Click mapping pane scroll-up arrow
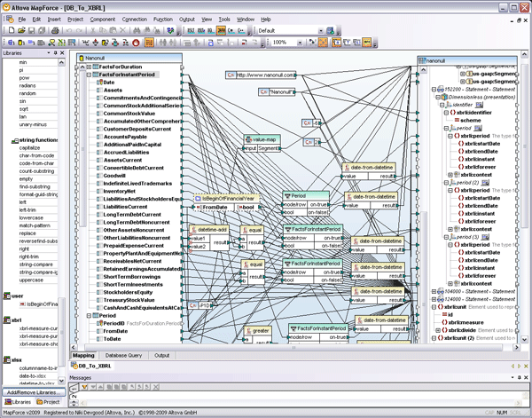 click(x=524, y=54)
